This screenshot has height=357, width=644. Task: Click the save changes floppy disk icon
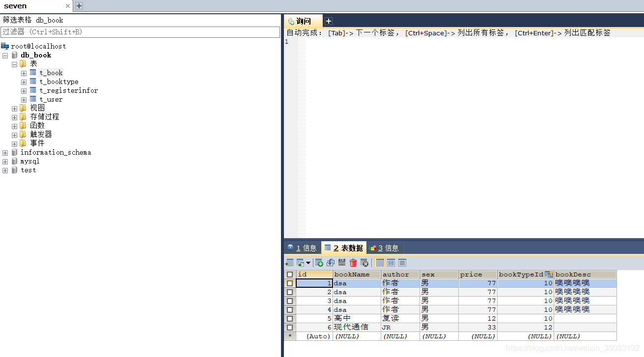point(342,263)
